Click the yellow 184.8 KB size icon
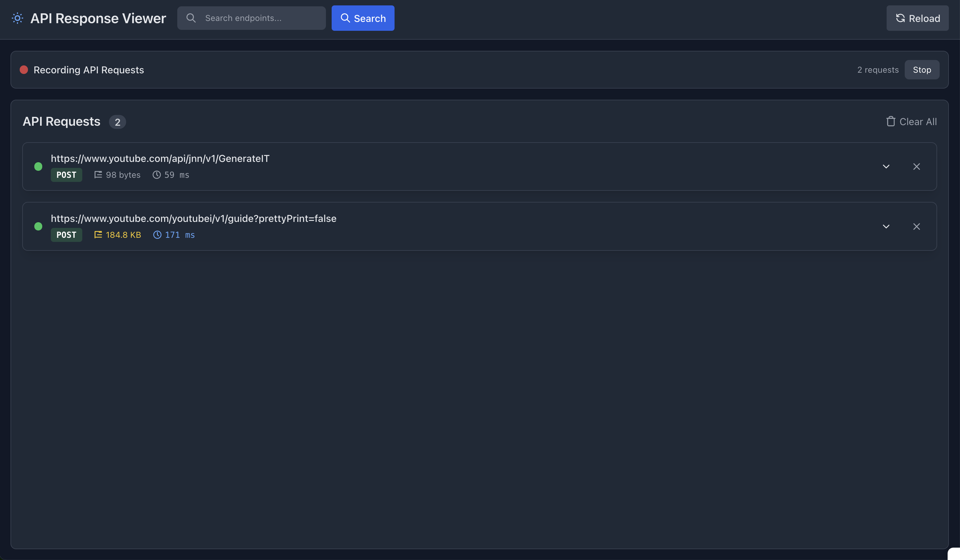This screenshot has width=960, height=560. (98, 235)
